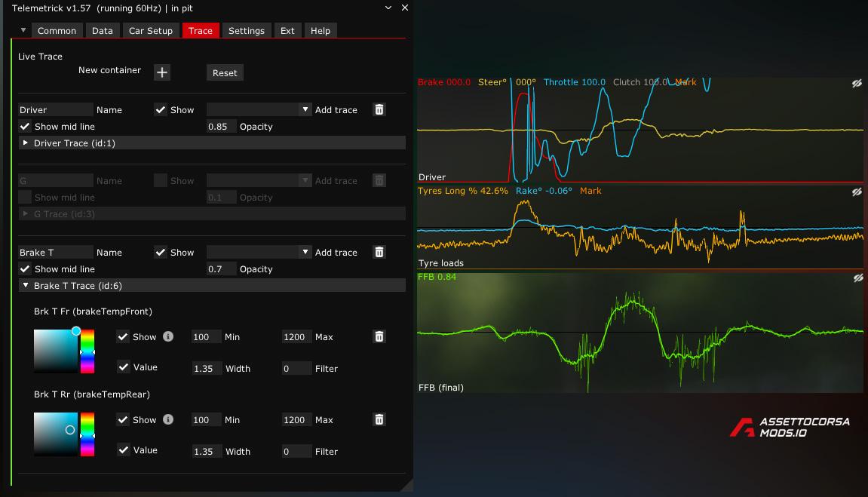This screenshot has width=868, height=497.
Task: Switch to the Common tab
Action: (57, 30)
